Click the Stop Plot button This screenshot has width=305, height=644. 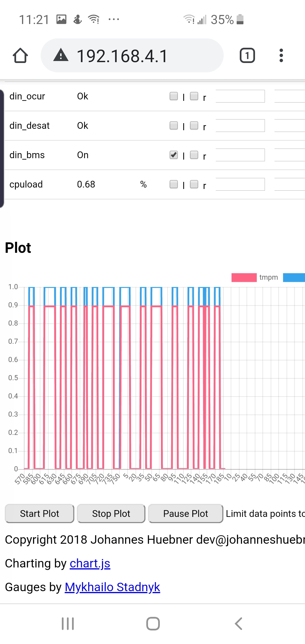click(111, 514)
